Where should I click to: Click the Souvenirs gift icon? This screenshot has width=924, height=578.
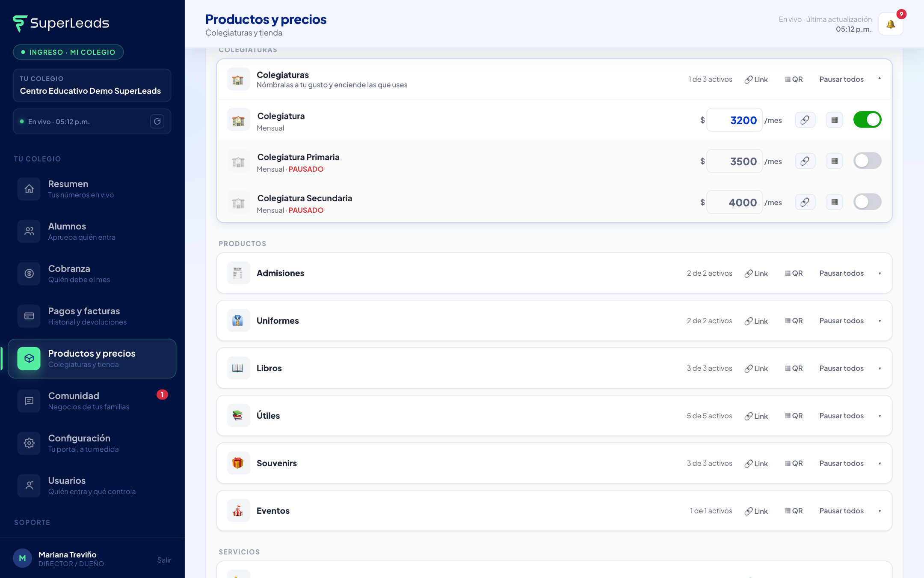coord(238,463)
